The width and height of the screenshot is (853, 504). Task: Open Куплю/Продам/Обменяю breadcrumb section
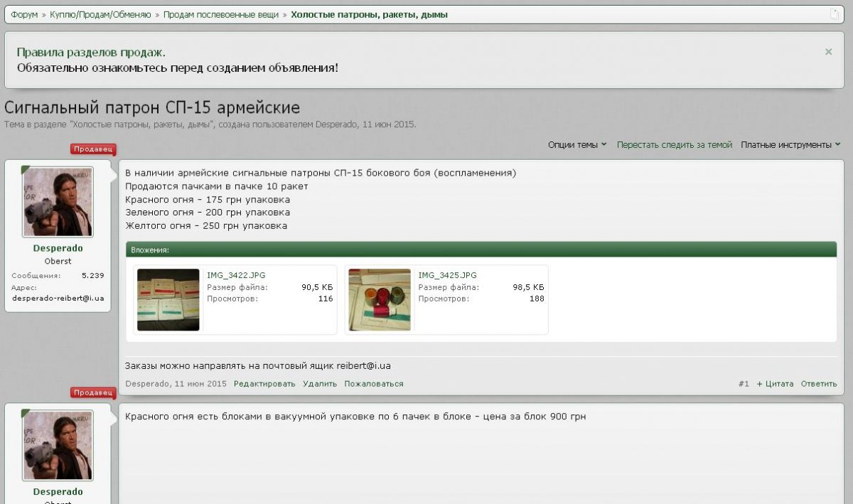coord(100,14)
